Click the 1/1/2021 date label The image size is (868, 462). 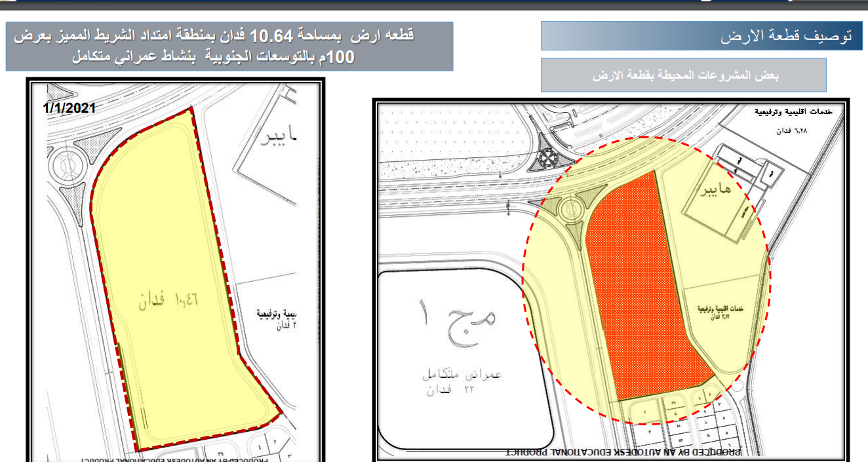(70, 107)
